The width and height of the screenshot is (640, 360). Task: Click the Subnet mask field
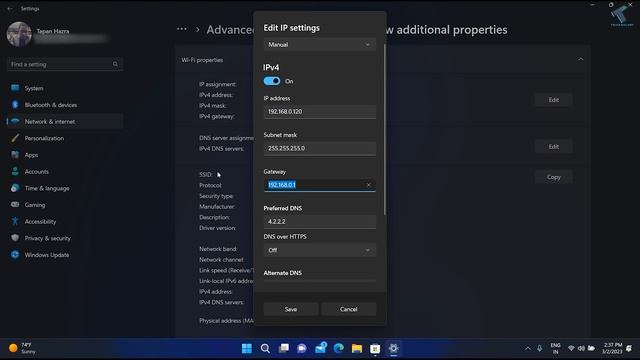(320, 148)
